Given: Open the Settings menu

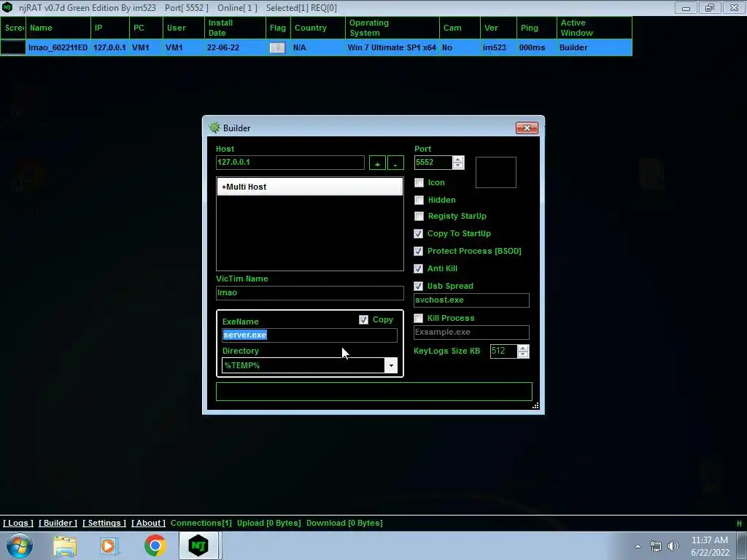Looking at the screenshot, I should [104, 523].
